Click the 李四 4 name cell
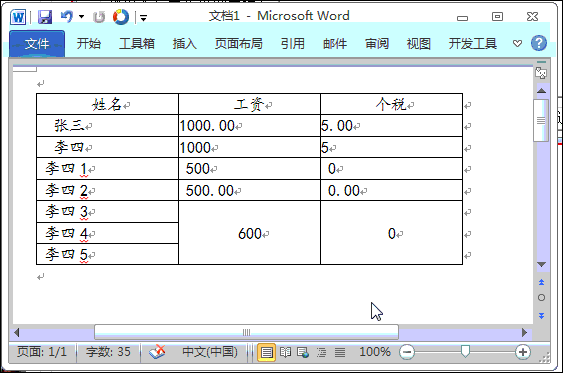563x373 pixels. (107, 233)
